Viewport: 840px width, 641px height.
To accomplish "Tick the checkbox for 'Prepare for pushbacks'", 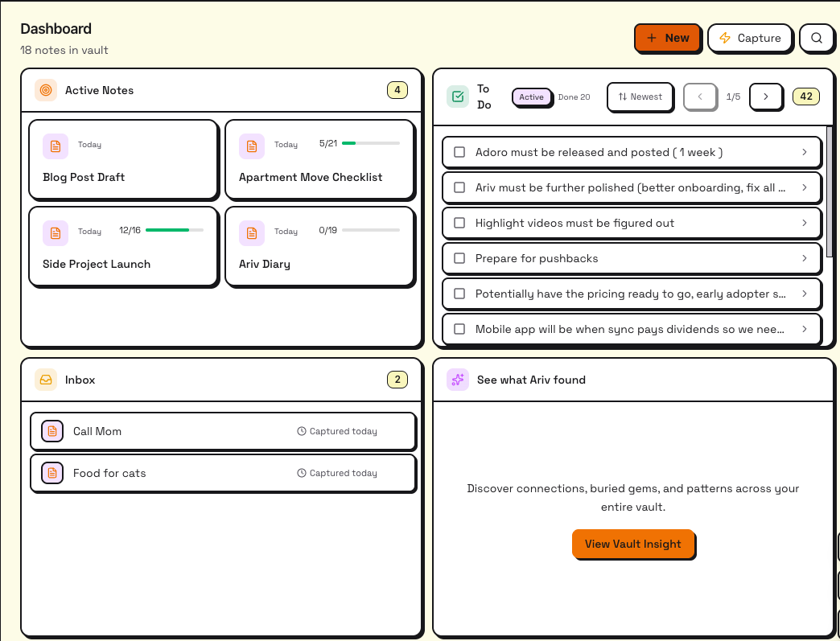I will pyautogui.click(x=459, y=258).
